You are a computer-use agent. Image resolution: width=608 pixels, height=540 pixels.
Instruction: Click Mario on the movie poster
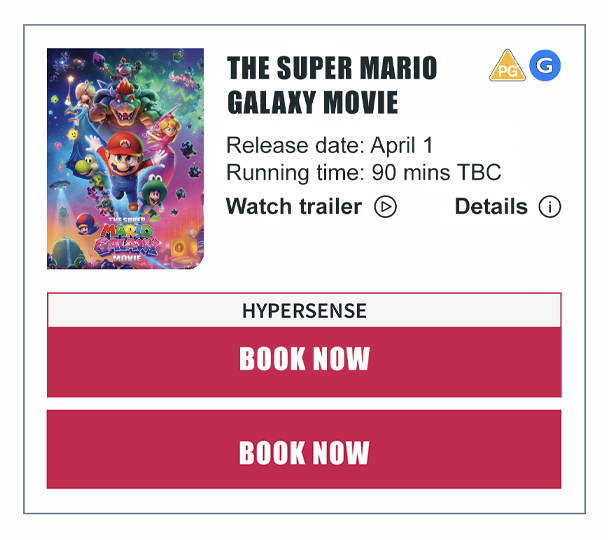click(125, 155)
